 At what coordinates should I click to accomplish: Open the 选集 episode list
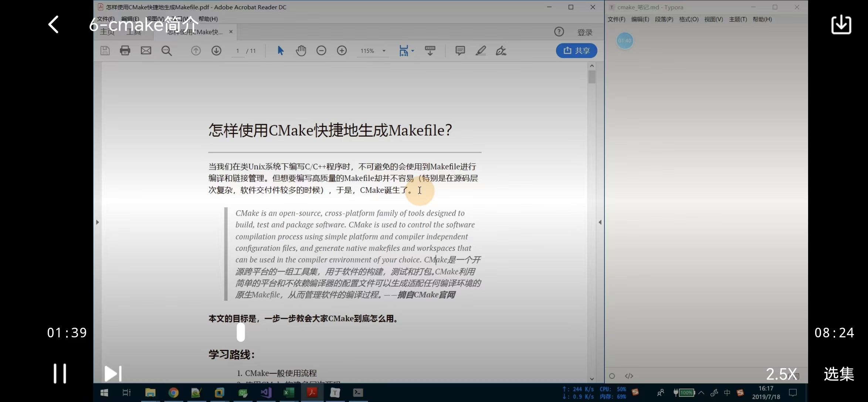(x=839, y=374)
